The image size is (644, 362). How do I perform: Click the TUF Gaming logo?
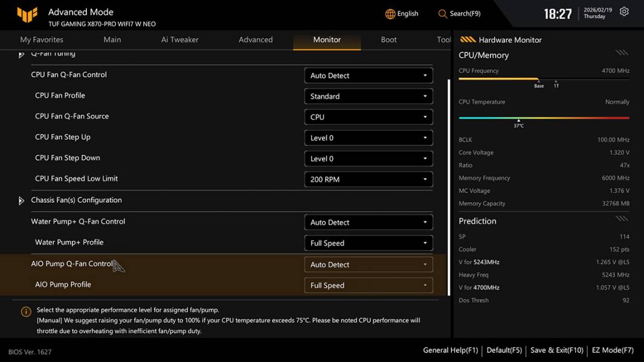27,14
